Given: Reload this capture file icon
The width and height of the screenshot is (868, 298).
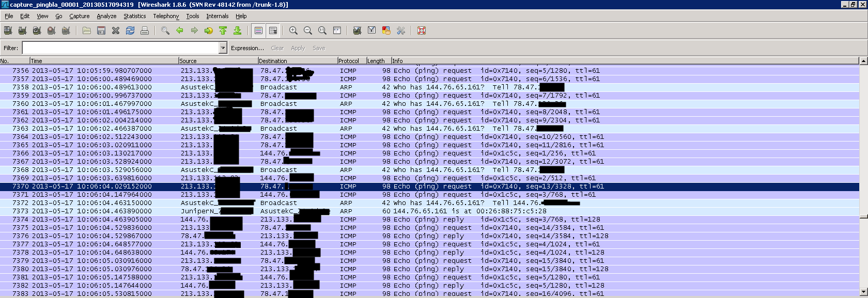Looking at the screenshot, I should (130, 31).
